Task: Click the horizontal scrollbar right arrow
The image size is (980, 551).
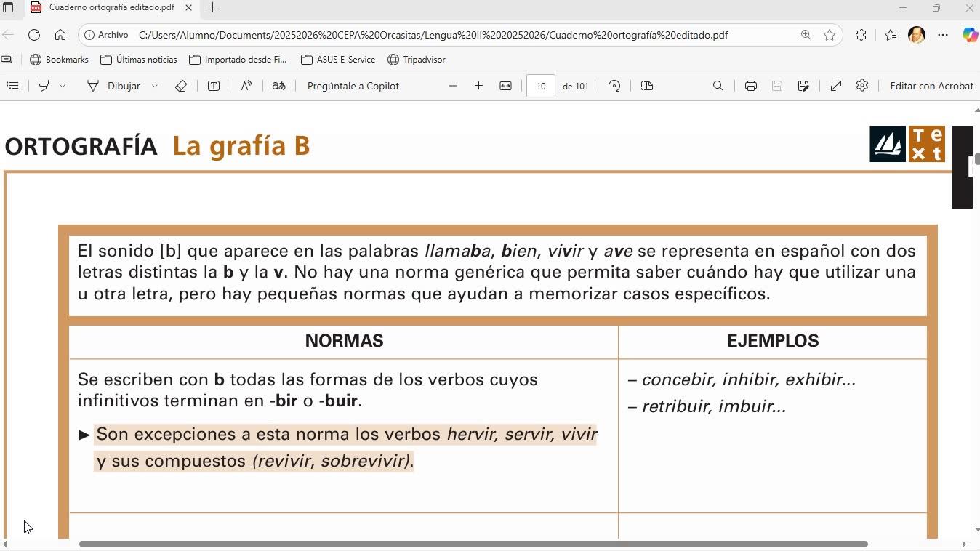Action: tap(964, 544)
